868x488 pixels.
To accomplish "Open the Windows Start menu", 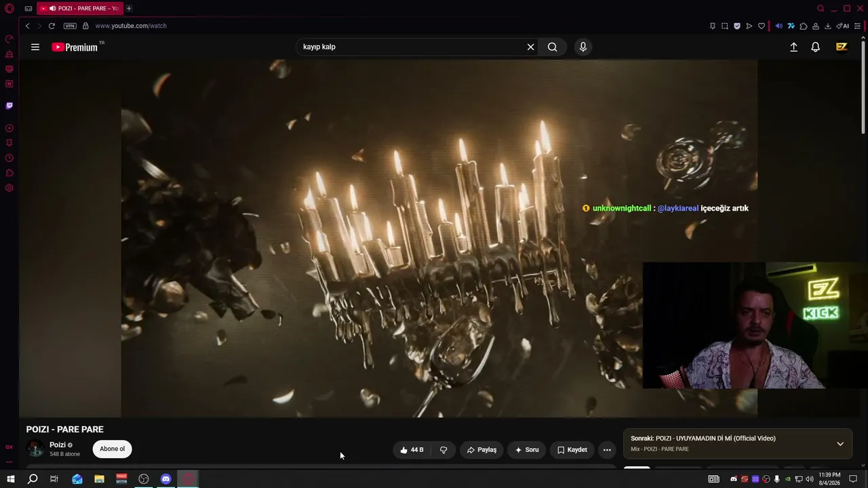I will [10, 479].
